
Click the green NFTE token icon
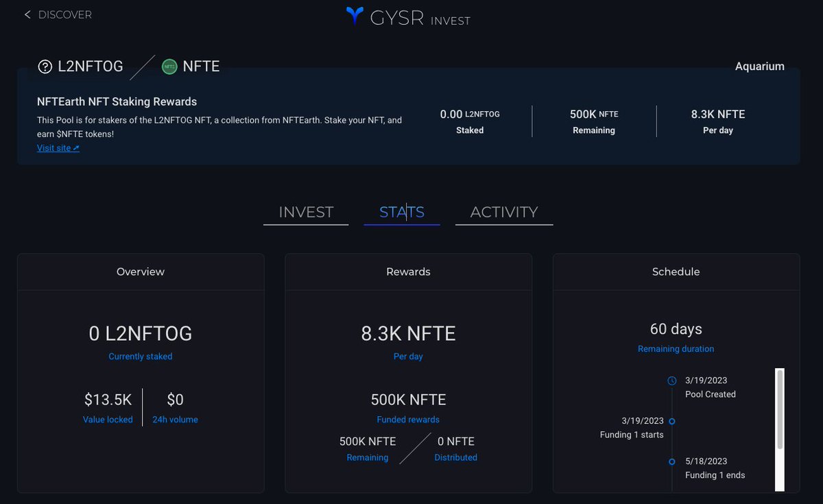(x=169, y=67)
